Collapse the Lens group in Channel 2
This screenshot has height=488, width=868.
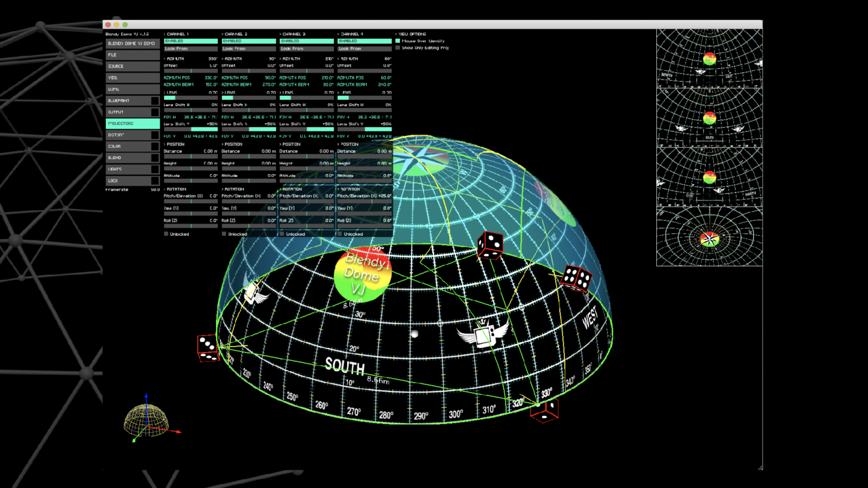click(x=228, y=93)
